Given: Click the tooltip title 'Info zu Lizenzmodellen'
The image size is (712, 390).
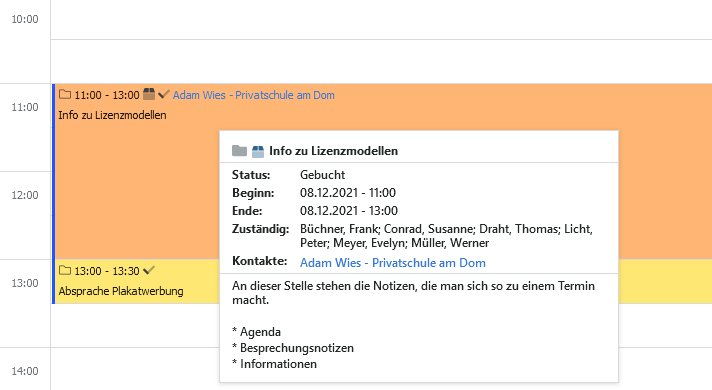Looking at the screenshot, I should click(333, 151).
